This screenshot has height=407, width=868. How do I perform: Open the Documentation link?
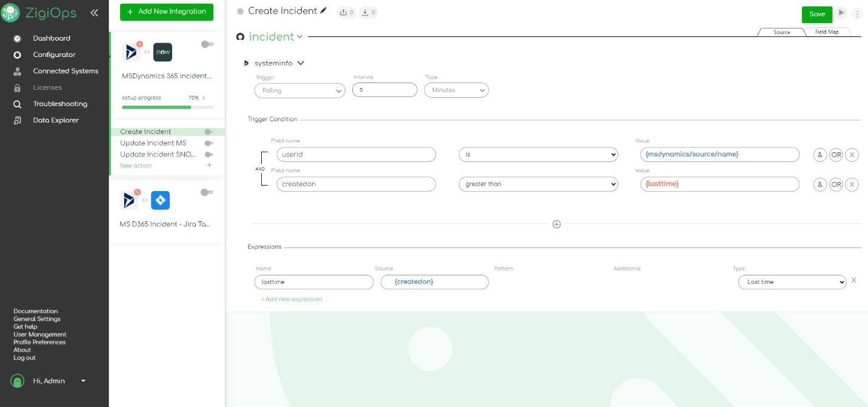pyautogui.click(x=36, y=311)
